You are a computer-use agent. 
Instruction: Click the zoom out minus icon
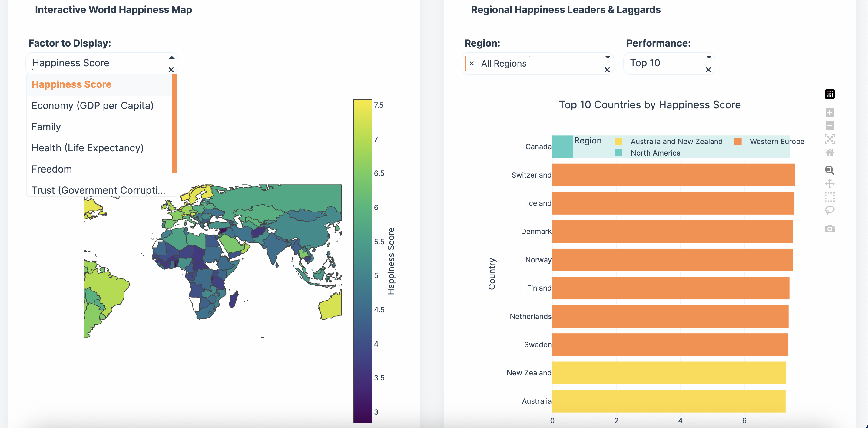tap(830, 126)
